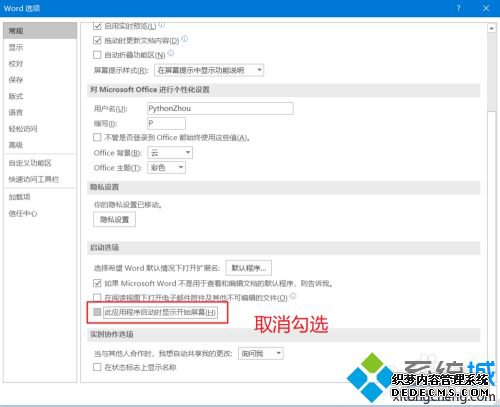
Task: Uncheck the Microsoft Word default program notification box
Action: click(97, 283)
